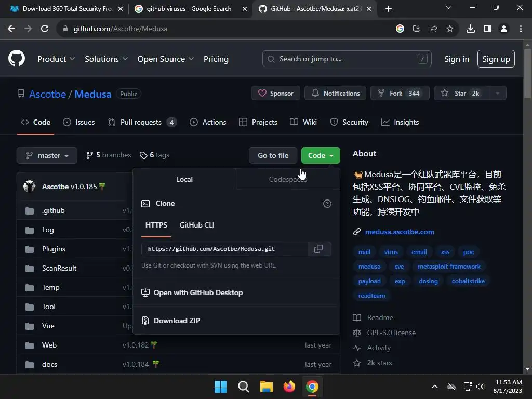Click the Chrome reload page icon

click(45, 29)
